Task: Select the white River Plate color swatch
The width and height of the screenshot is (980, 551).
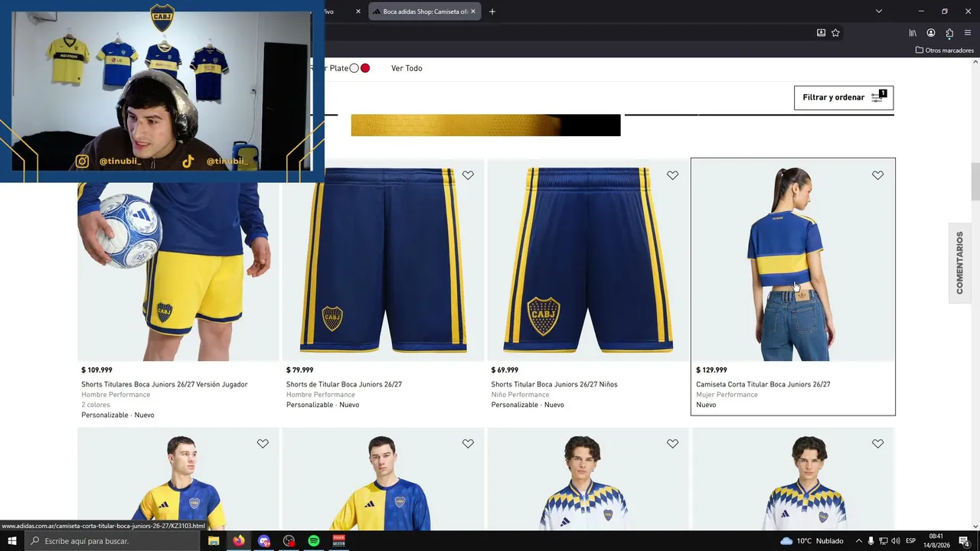Action: click(354, 68)
